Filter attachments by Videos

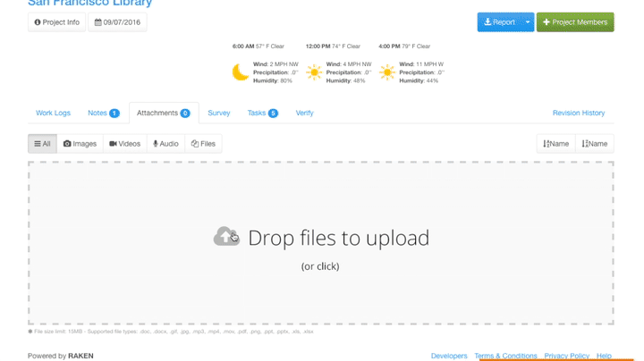(124, 144)
